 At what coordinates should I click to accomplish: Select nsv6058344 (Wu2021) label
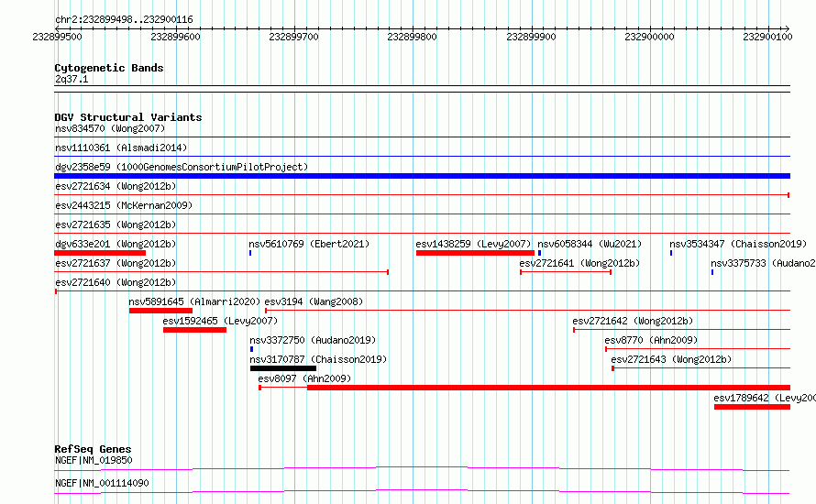point(590,244)
